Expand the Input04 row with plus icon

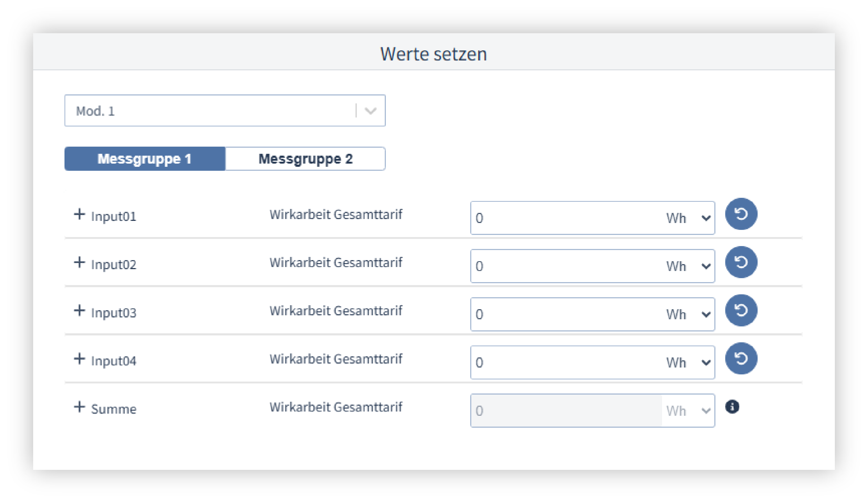80,359
